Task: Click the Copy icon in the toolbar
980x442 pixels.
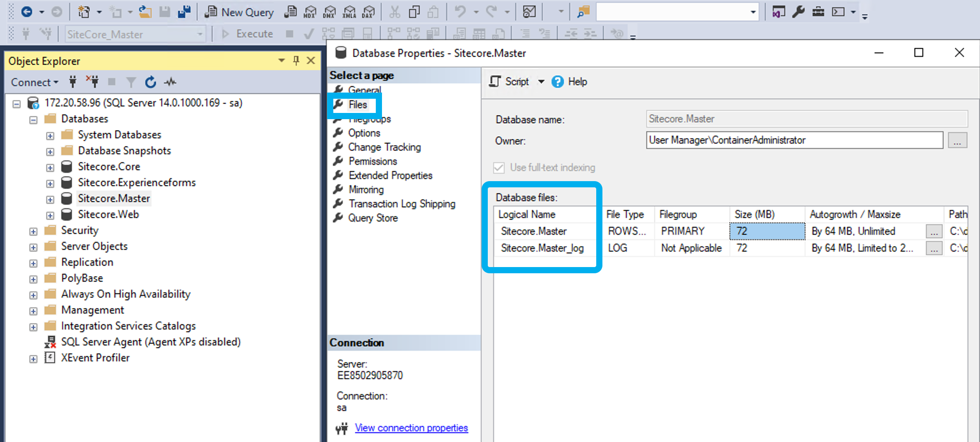Action: tap(414, 12)
